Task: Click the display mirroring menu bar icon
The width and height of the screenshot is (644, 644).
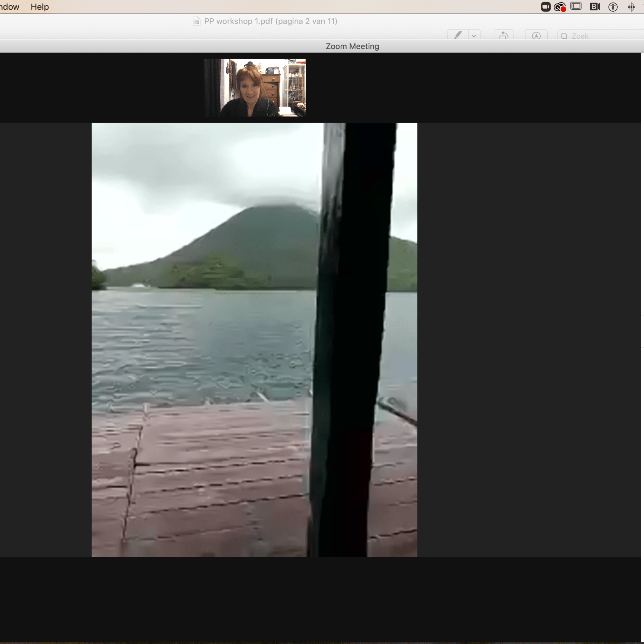Action: (576, 6)
